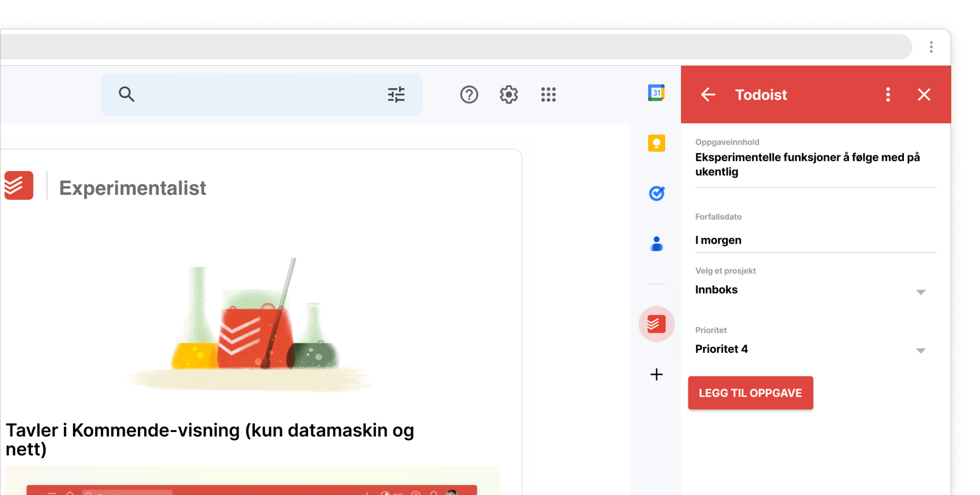Open Todoist panel three-dot menu
Screen dimensions: 980x495
click(x=887, y=94)
